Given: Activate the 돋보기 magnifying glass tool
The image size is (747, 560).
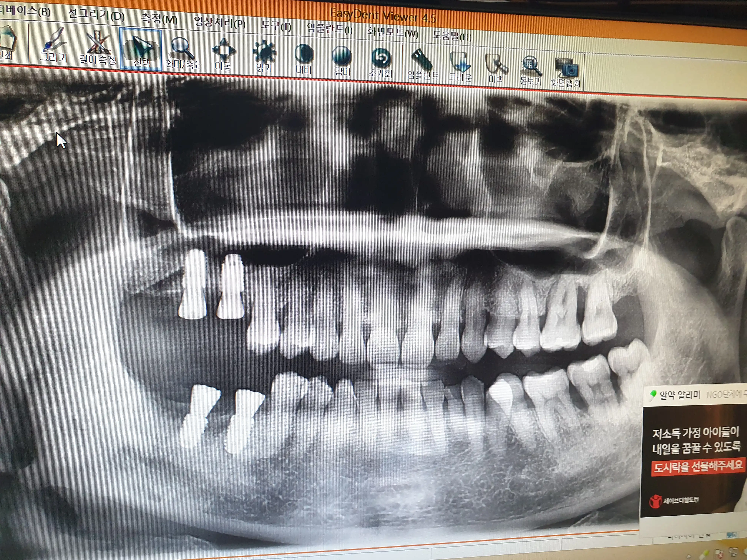Looking at the screenshot, I should 531,70.
